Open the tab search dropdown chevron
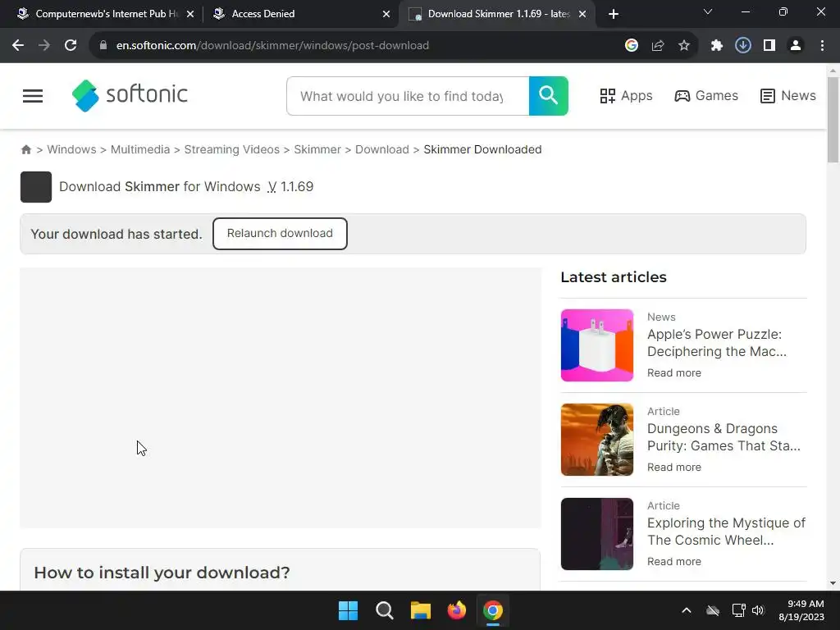Viewport: 840px width, 630px height. tap(708, 11)
